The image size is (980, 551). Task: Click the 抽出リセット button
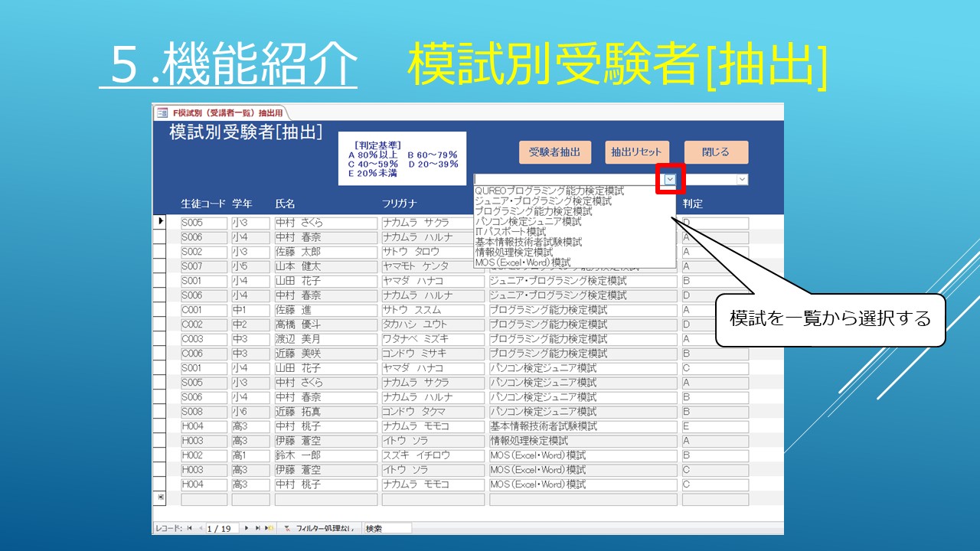coord(636,152)
